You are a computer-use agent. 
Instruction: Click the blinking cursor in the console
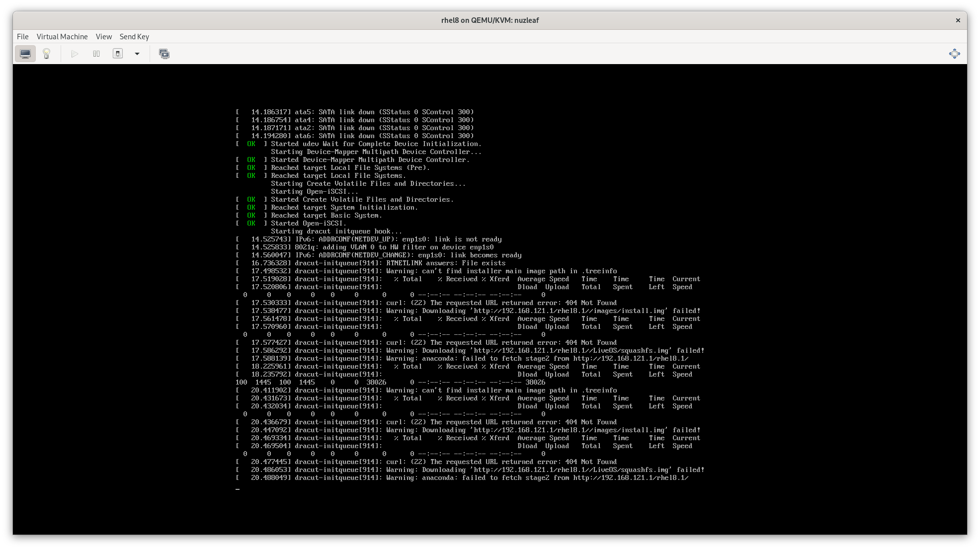pyautogui.click(x=238, y=489)
